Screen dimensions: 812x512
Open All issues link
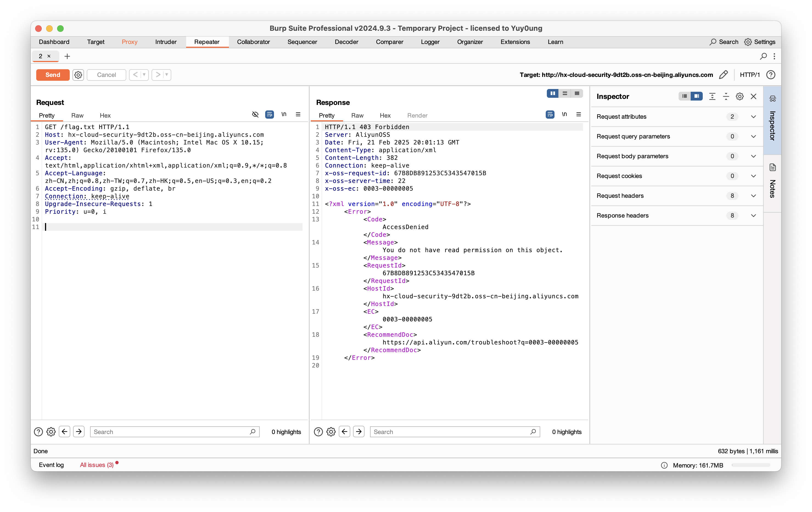(x=96, y=465)
